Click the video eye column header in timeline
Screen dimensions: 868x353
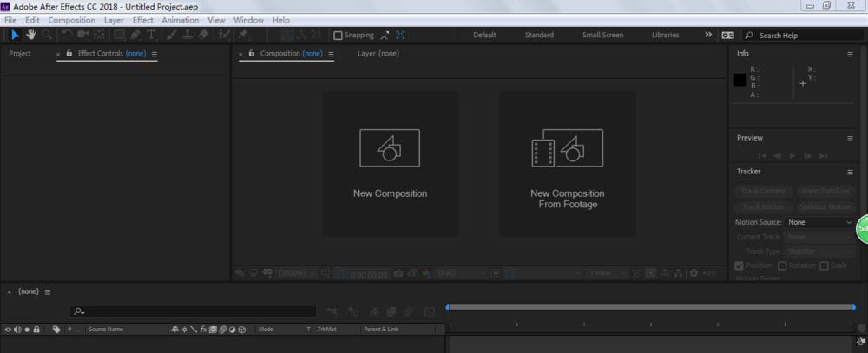pyautogui.click(x=8, y=330)
